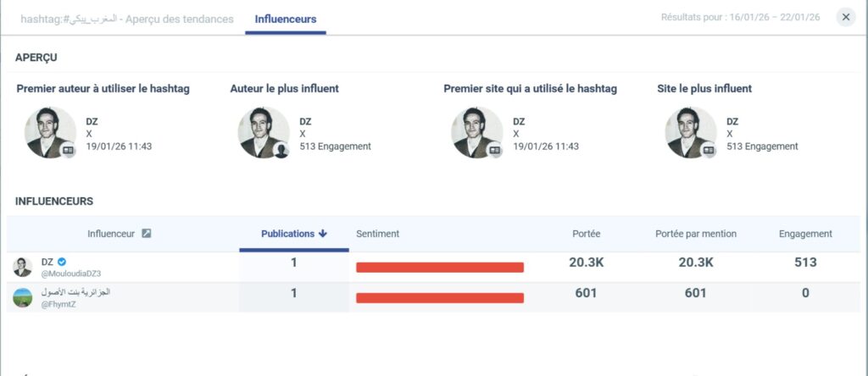Click the 19/01/26 11:43 timestamp under Premier auteur
The image size is (868, 376).
119,147
